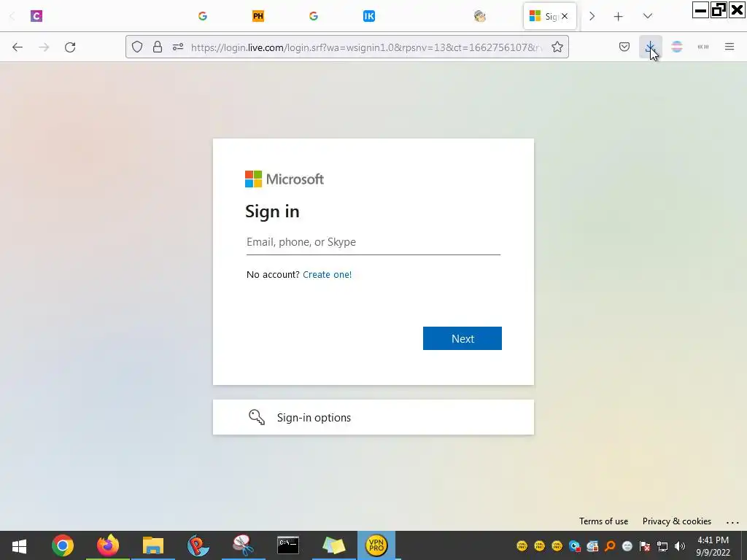
Task: Click the Sign in heading text
Action: coord(272,211)
